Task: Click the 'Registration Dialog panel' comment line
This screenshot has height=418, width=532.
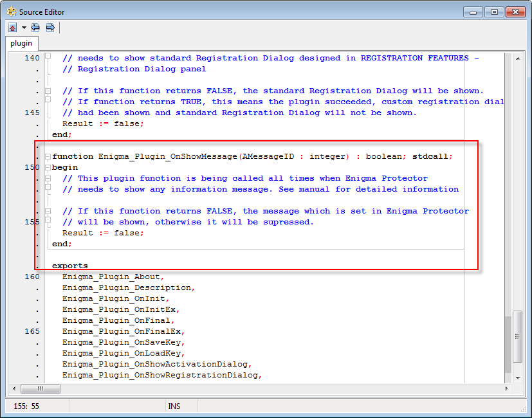Action: click(x=134, y=69)
